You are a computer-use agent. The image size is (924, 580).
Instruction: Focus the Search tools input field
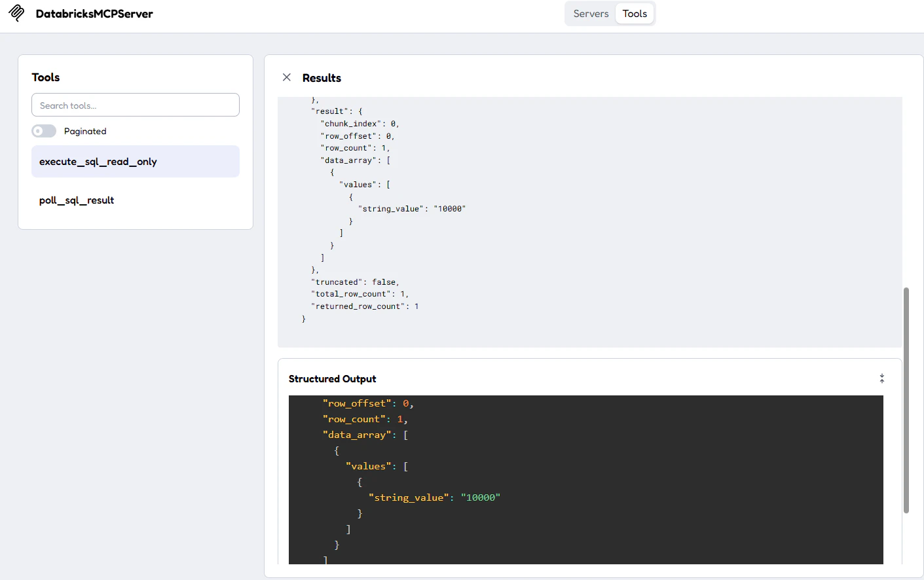point(136,105)
